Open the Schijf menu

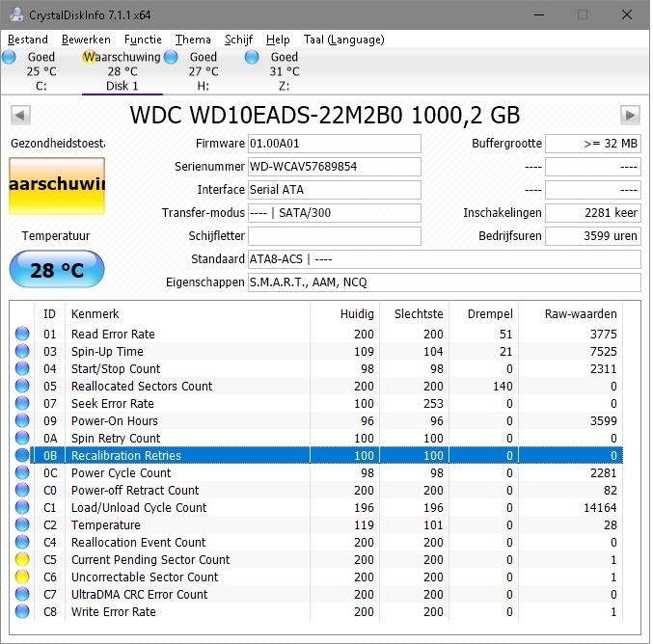238,40
